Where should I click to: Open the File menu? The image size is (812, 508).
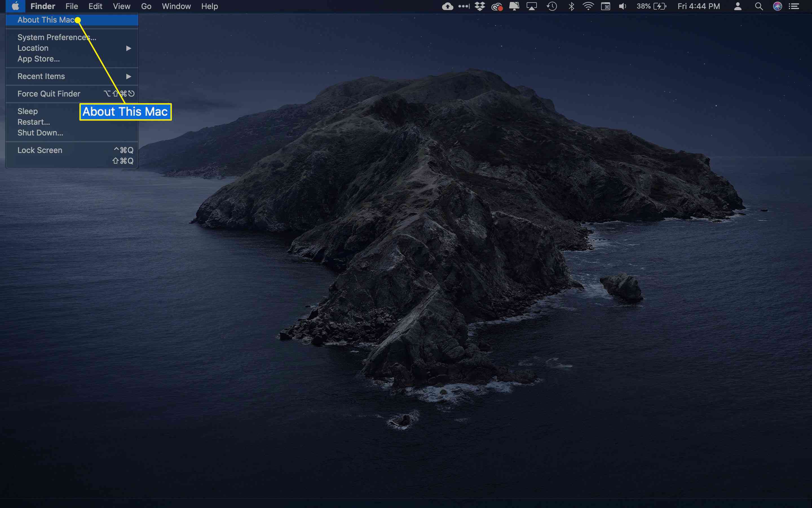tap(71, 6)
